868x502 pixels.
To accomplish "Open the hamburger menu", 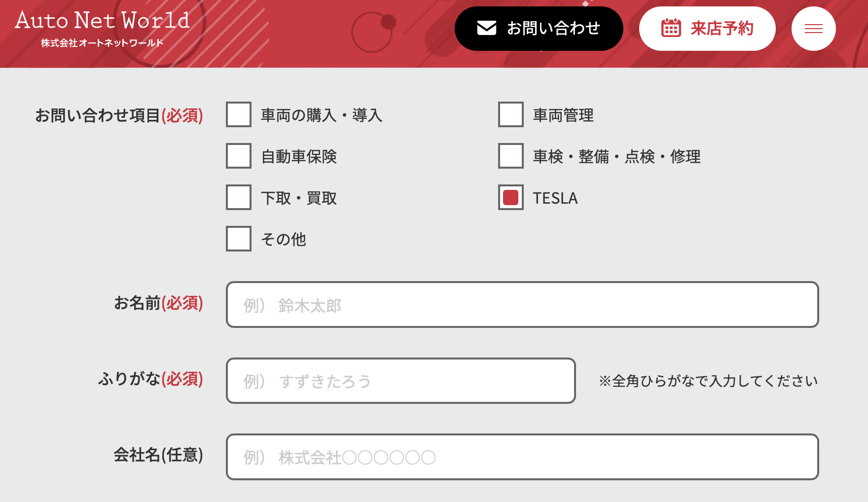I will [x=814, y=29].
